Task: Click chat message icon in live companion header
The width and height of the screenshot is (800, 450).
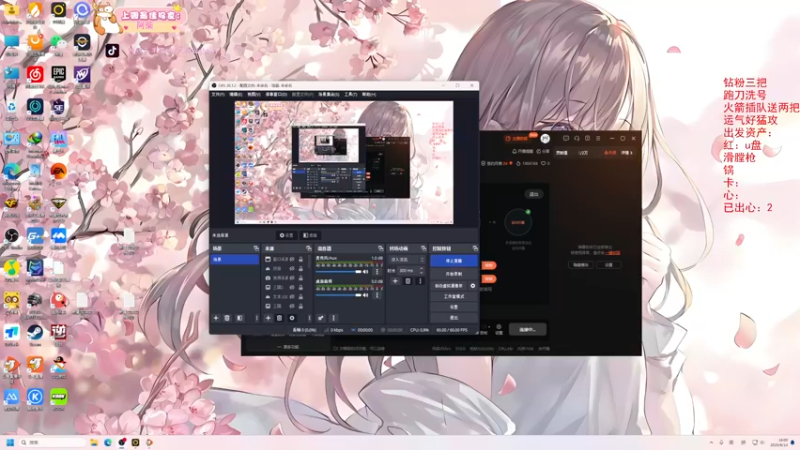Action: 566,138
